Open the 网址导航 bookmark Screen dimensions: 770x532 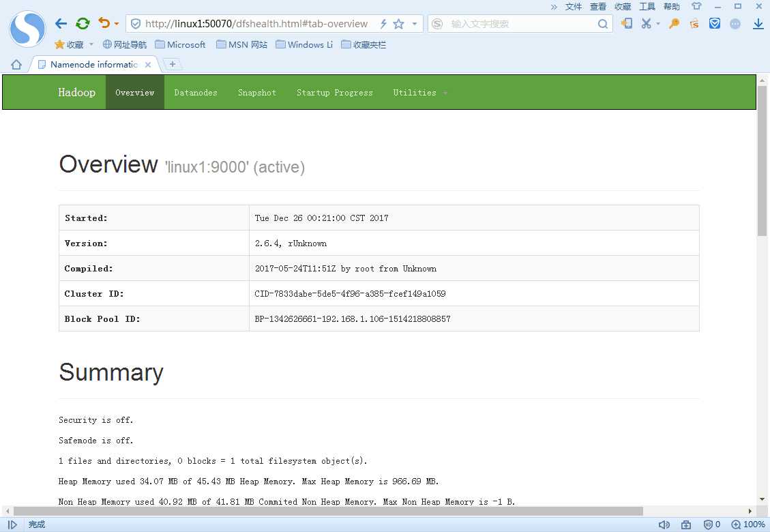click(125, 45)
